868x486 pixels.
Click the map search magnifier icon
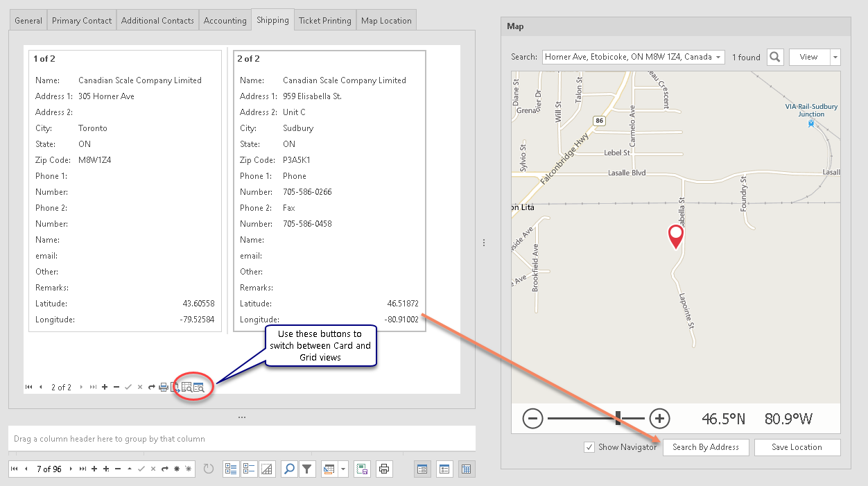(x=775, y=57)
